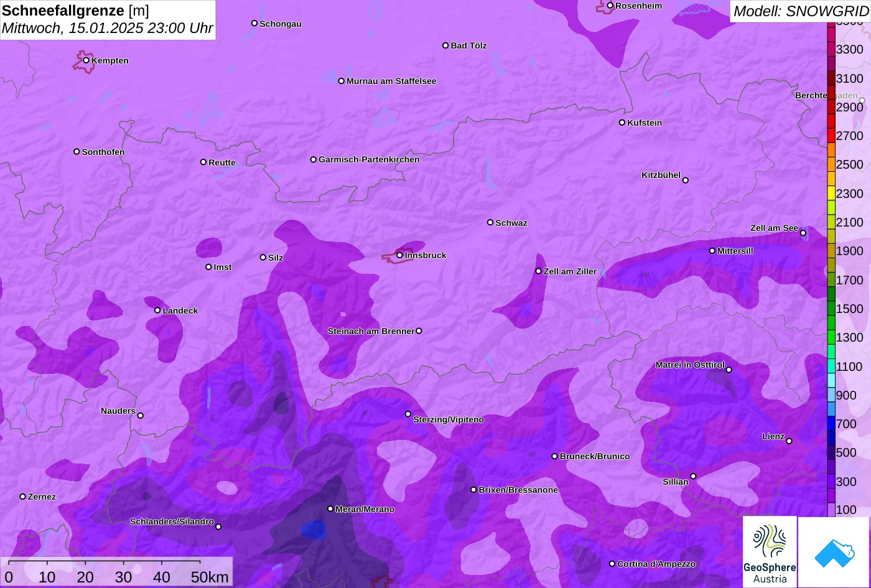Select the Zell am Ziller label
The height and width of the screenshot is (588, 871).
click(570, 271)
